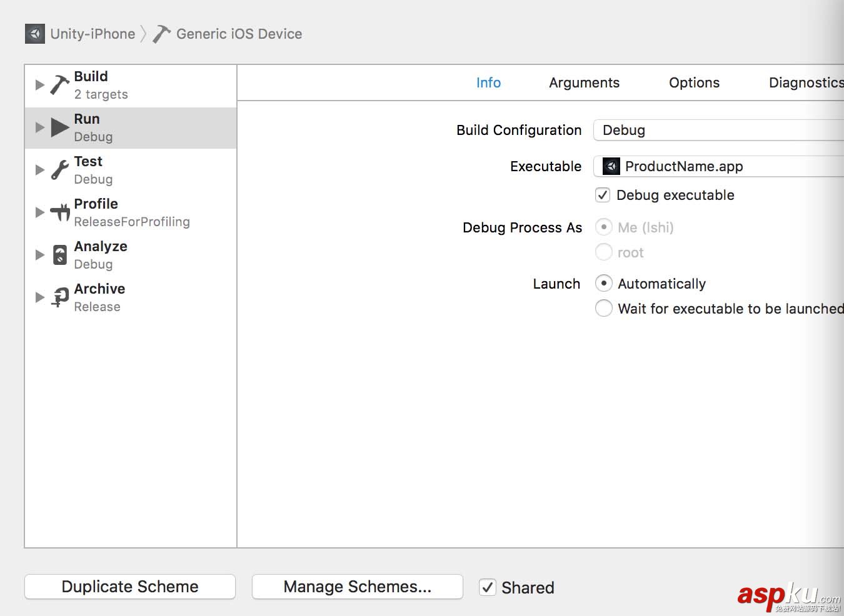Select the Analyze action icon

click(x=60, y=255)
